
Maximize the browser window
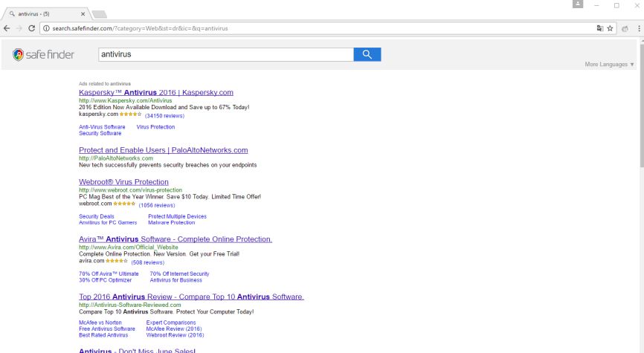coord(616,5)
